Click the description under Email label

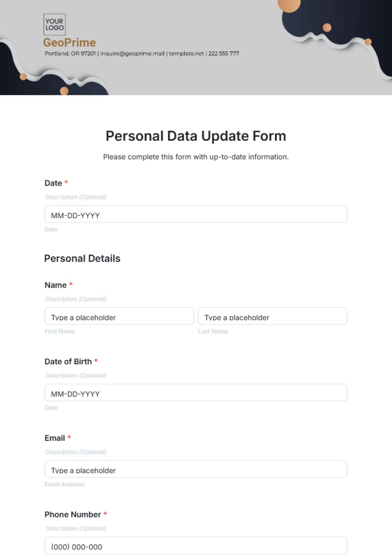(76, 452)
